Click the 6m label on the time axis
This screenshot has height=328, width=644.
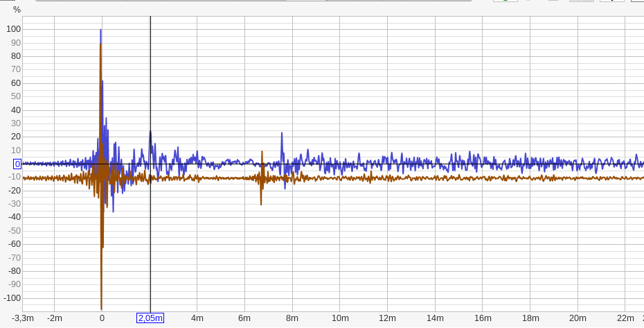point(244,318)
